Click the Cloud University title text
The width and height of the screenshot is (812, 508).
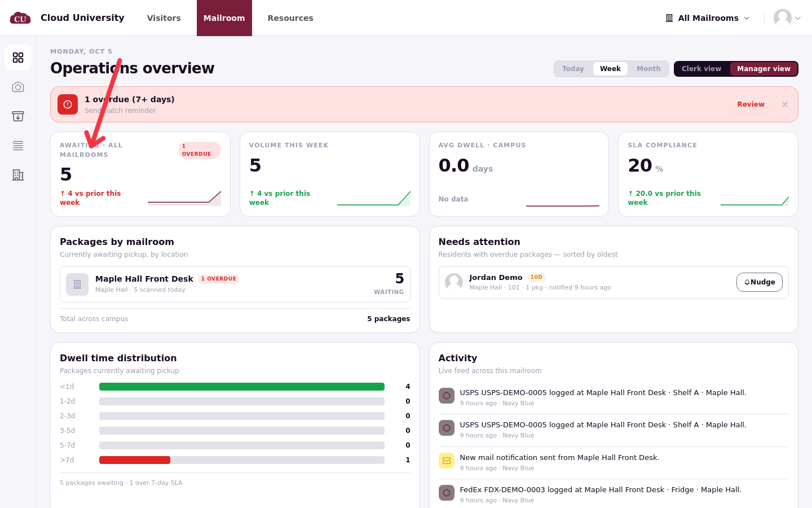(x=82, y=17)
